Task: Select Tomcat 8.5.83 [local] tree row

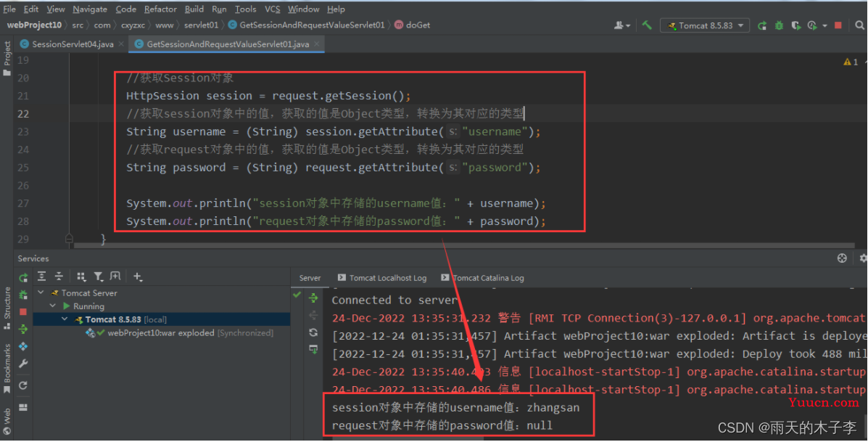Action: pos(162,319)
